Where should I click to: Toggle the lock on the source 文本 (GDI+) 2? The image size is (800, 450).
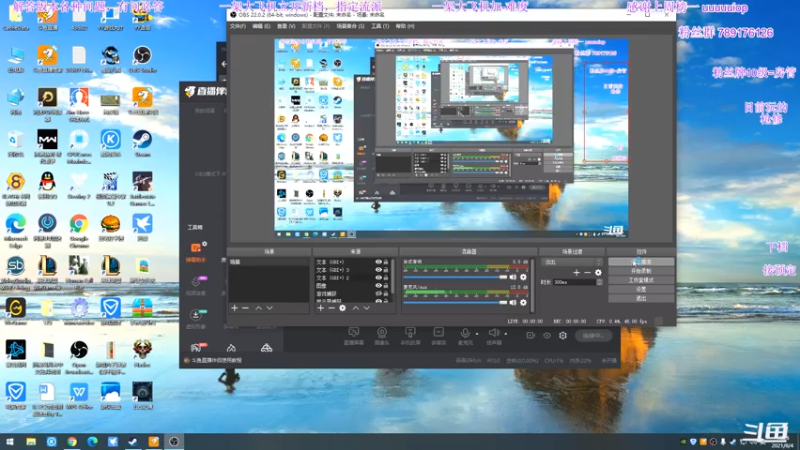(386, 278)
